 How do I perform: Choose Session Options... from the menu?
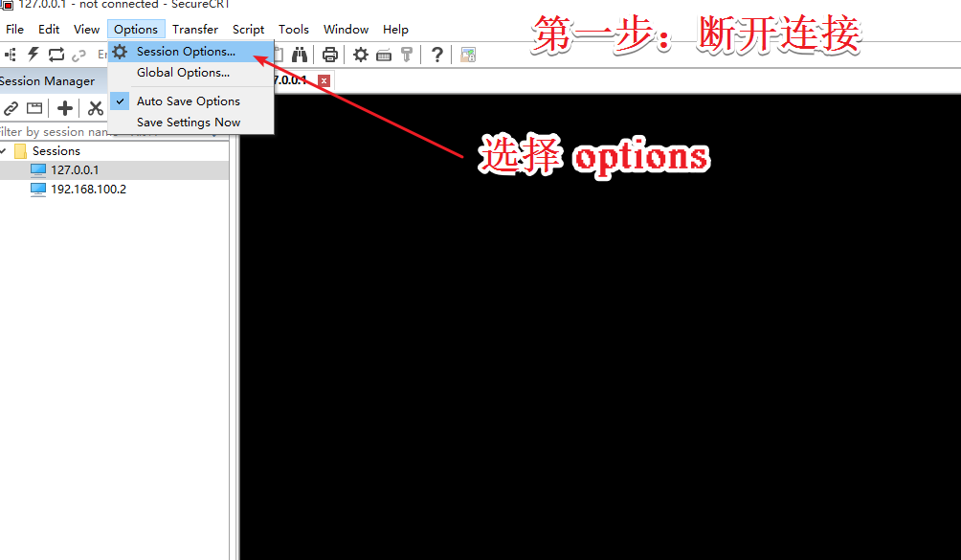pos(190,52)
